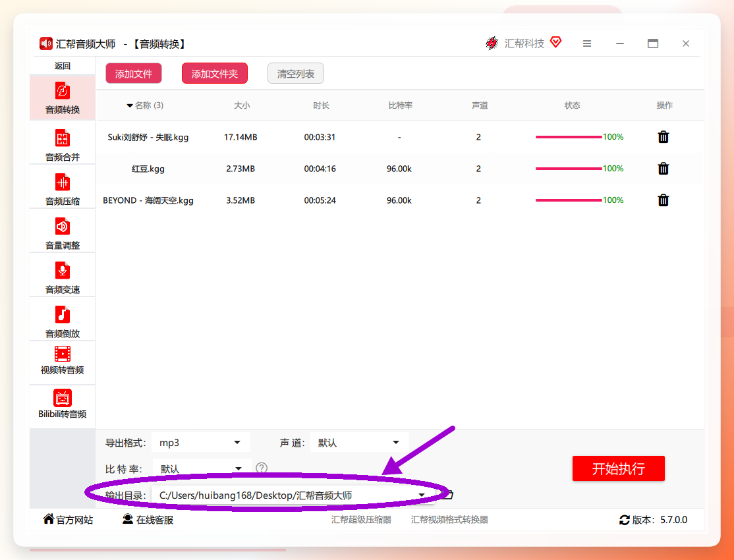Expand the 比特率 bitrate dropdown
The image size is (734, 560).
202,468
